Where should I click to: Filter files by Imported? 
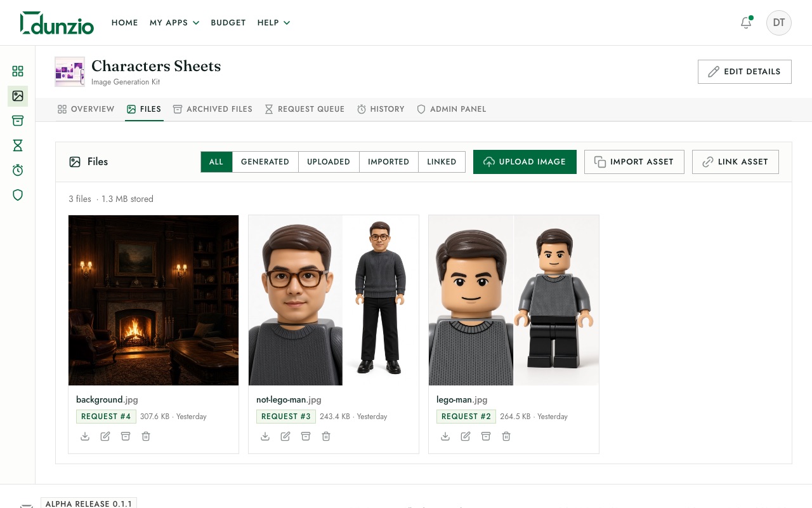388,162
